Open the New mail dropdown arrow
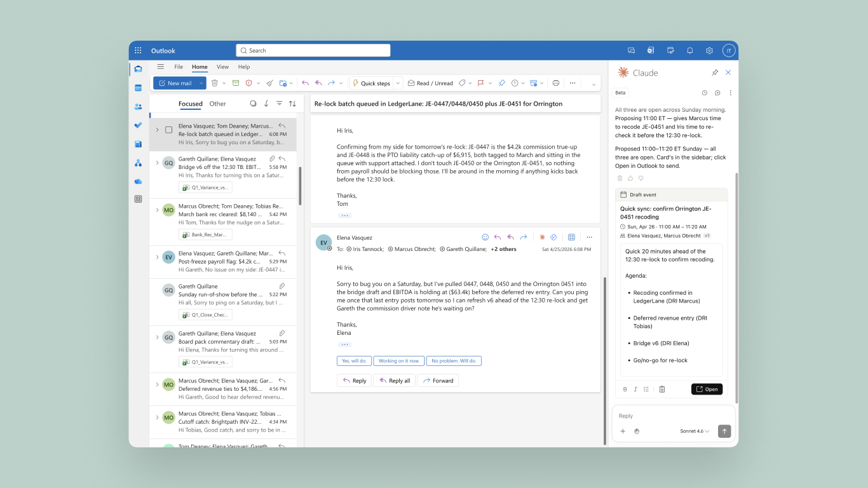 tap(201, 83)
